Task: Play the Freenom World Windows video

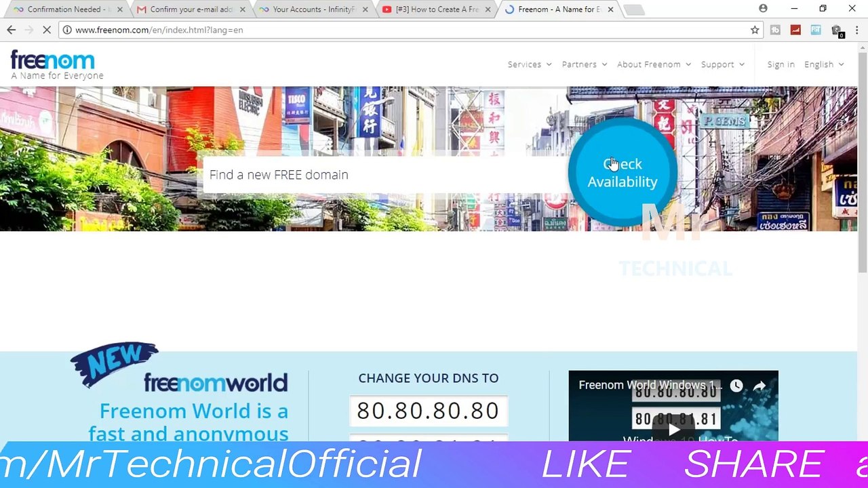Action: click(x=673, y=429)
